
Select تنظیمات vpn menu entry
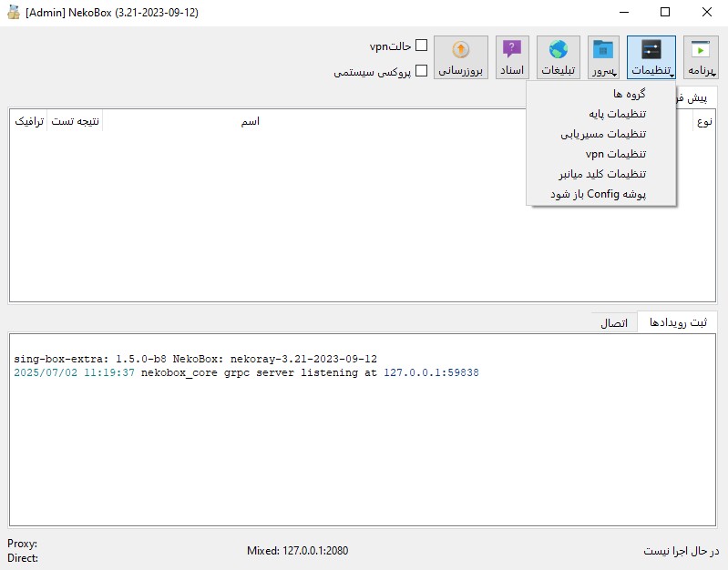point(600,154)
